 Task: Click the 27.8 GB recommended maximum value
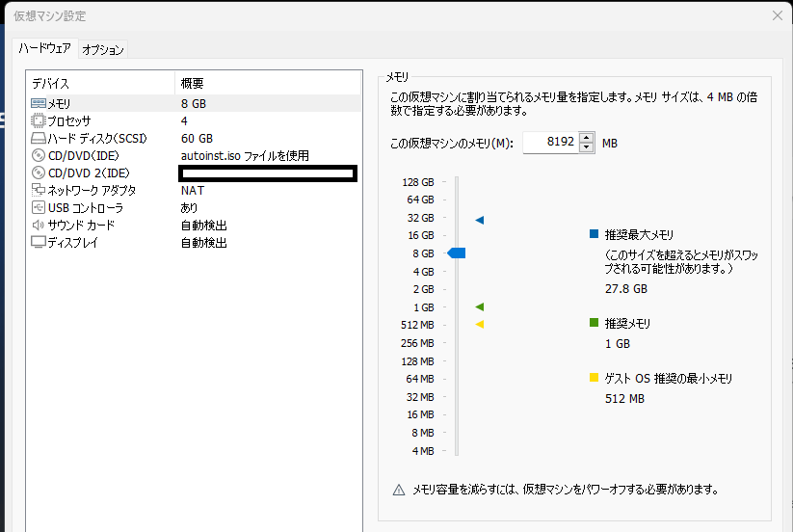click(626, 289)
